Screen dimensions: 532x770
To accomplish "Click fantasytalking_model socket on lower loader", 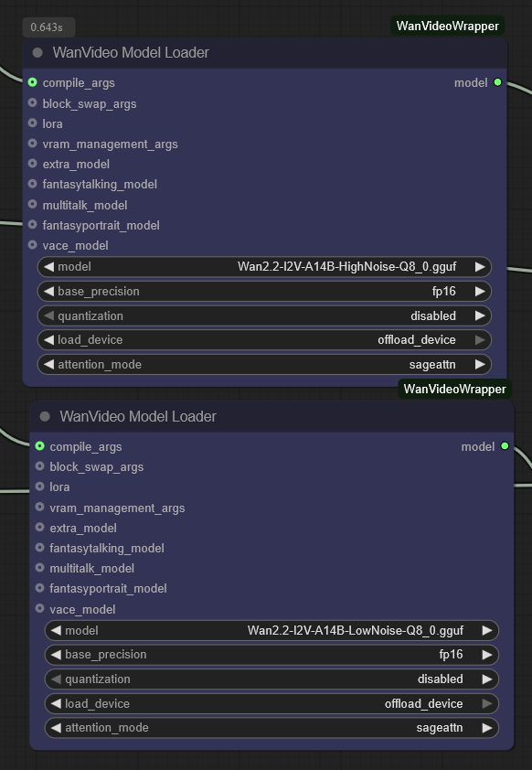I will 39,548.
